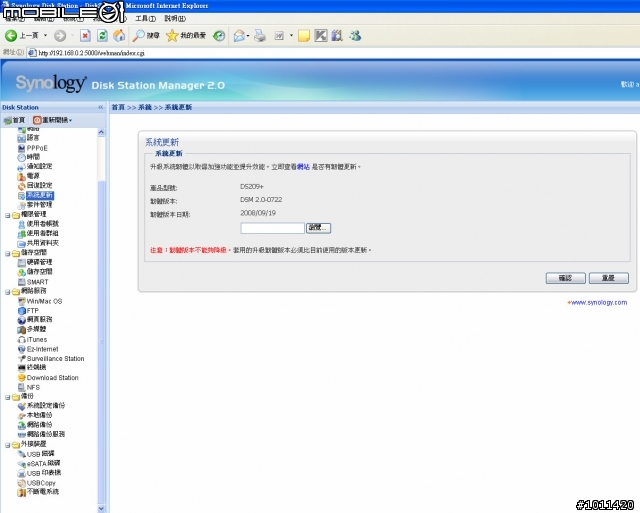The height and width of the screenshot is (513, 640).
Task: Click the IE Refresh icon
Action: [x=102, y=36]
